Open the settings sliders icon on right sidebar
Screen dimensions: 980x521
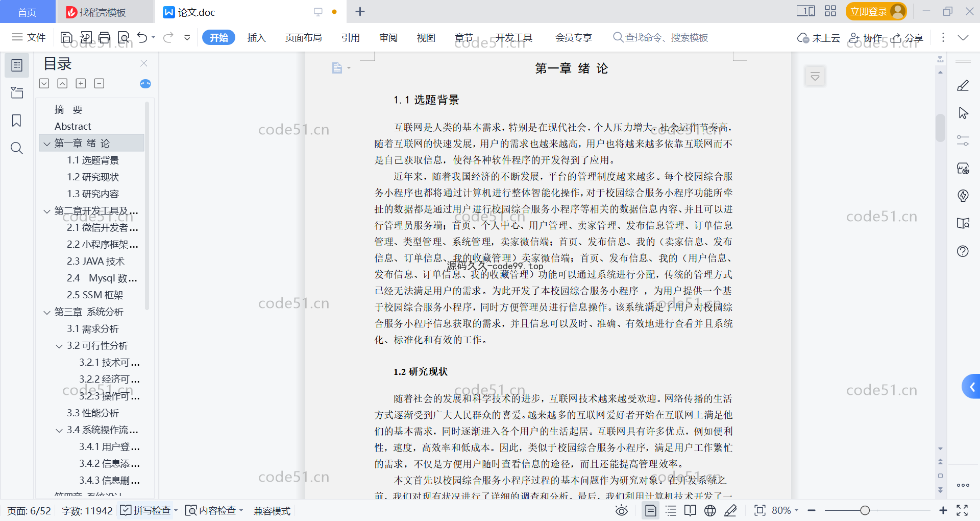963,140
